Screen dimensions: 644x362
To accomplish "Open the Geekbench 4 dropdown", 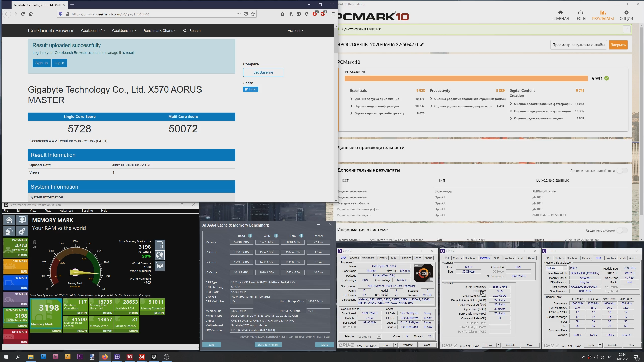I will pyautogui.click(x=124, y=31).
